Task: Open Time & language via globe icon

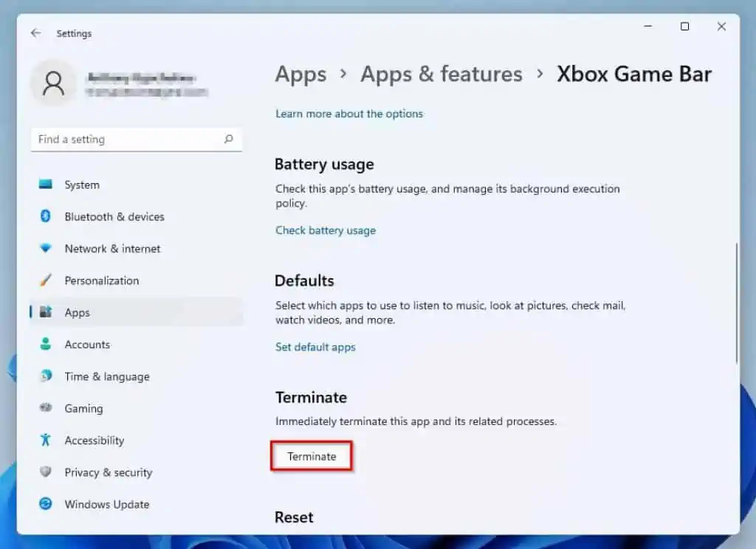Action: coord(46,376)
